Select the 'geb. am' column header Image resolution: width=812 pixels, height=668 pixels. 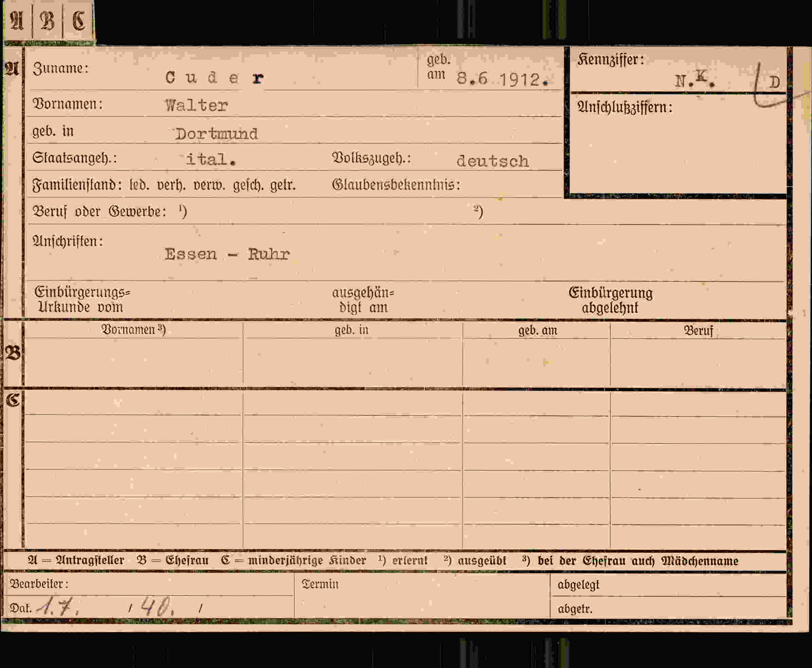[537, 331]
